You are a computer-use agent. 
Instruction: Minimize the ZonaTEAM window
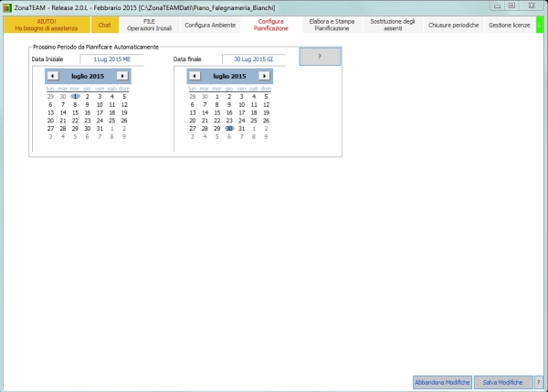coord(498,6)
